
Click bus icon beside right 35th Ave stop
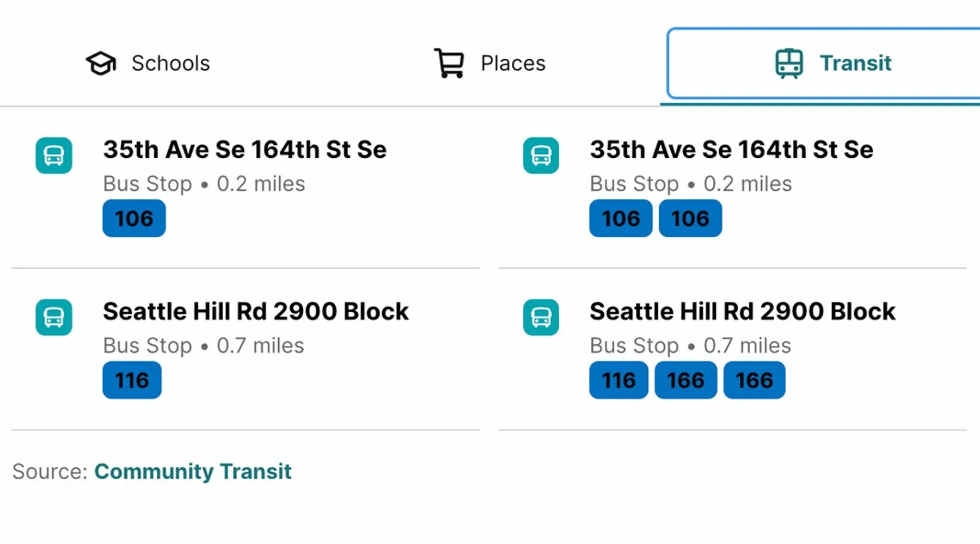point(541,156)
